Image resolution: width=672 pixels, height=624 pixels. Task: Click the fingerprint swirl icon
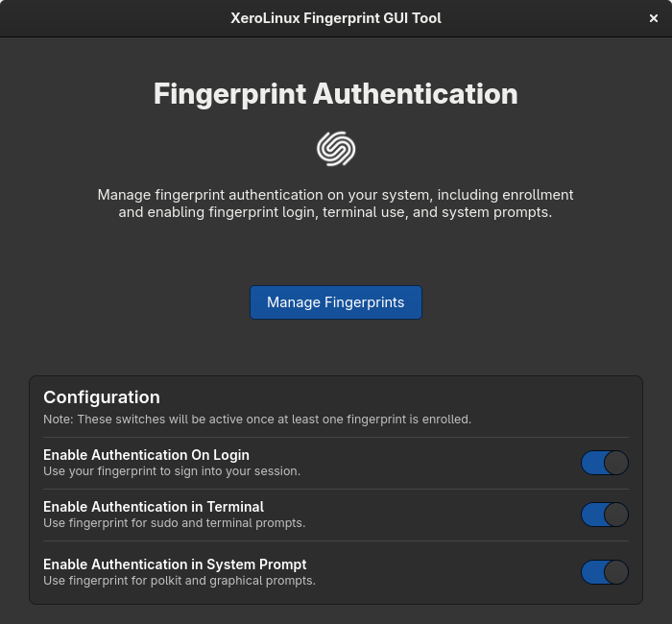(336, 149)
